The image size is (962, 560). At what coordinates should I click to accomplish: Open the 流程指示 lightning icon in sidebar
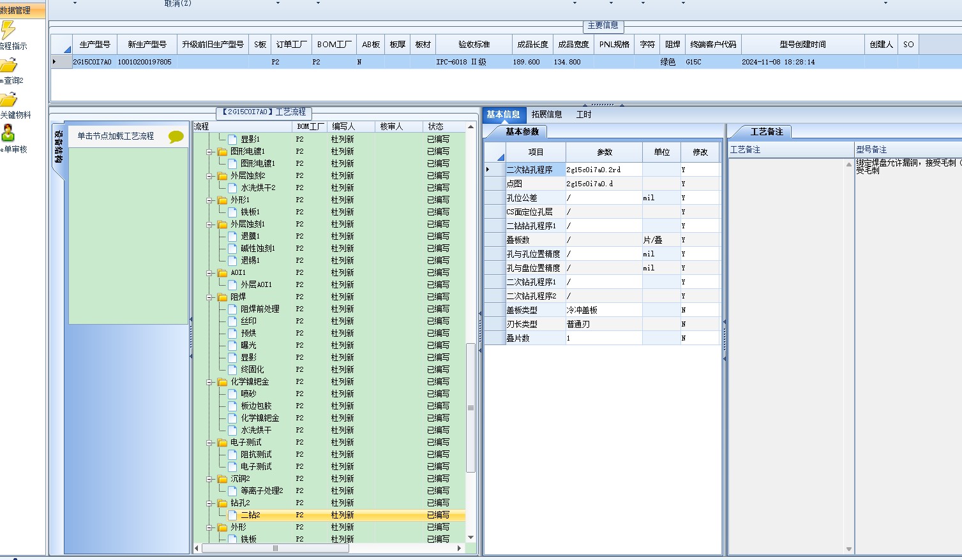pyautogui.click(x=8, y=30)
